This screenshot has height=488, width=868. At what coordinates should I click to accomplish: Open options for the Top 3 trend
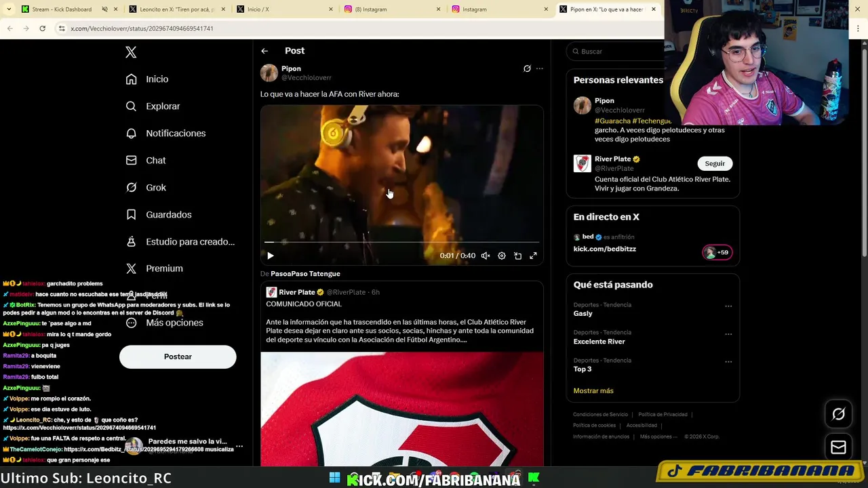pos(728,362)
